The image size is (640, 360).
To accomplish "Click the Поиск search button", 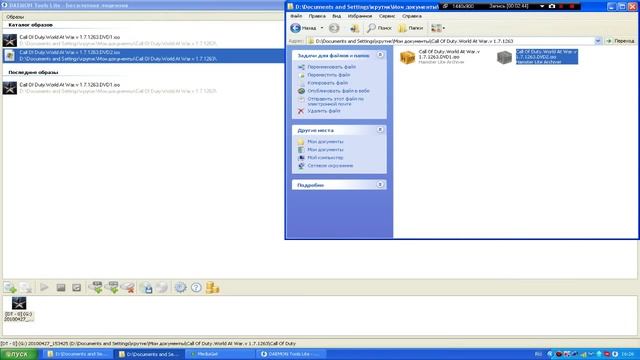I will coord(379,28).
